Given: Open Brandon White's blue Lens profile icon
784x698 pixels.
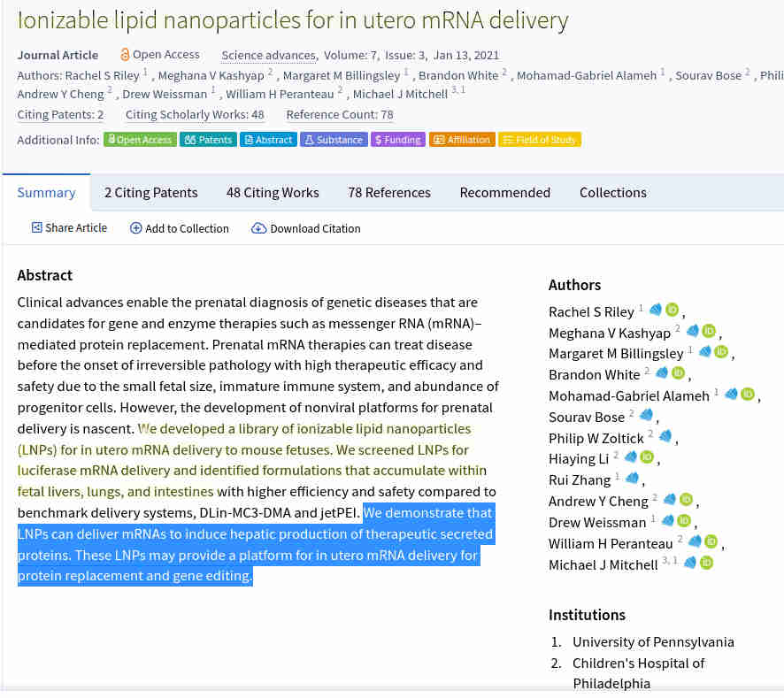Looking at the screenshot, I should pos(662,372).
